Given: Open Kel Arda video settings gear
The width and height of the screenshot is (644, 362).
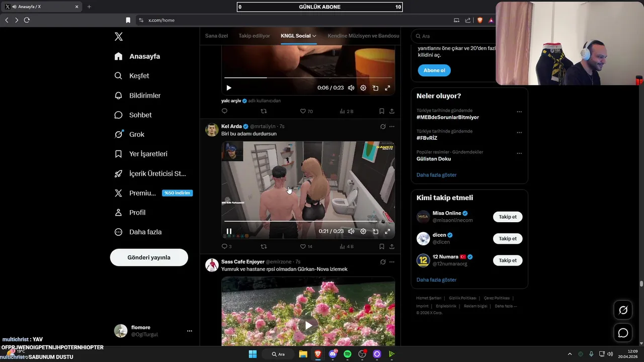Looking at the screenshot, I should pos(363,231).
